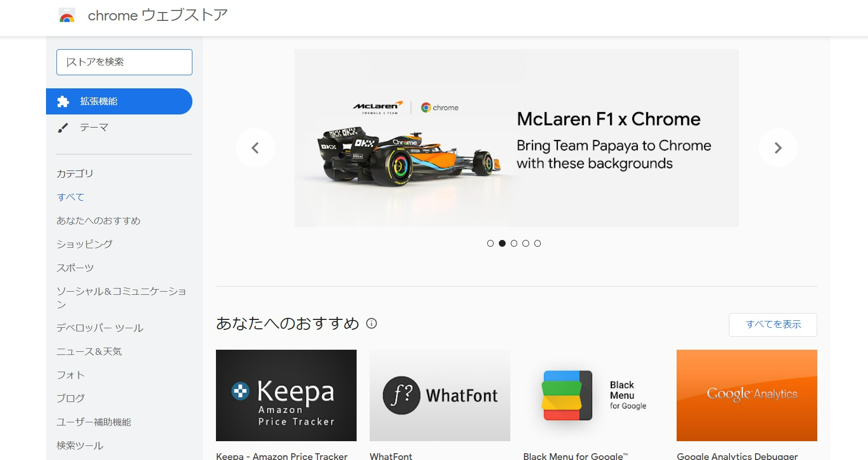The height and width of the screenshot is (460, 868).
Task: Open the Google Analytics Debugger thumbnail
Action: click(747, 395)
